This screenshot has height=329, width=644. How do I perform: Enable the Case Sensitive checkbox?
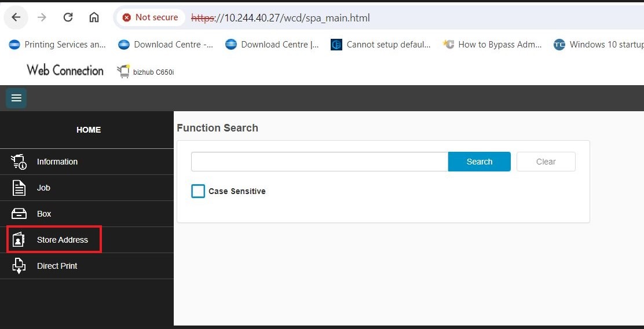198,191
